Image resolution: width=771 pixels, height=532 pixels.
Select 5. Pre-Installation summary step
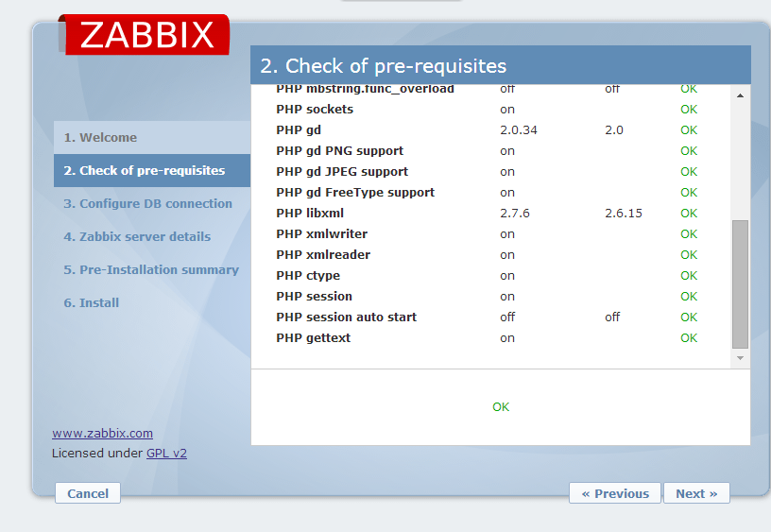click(151, 269)
